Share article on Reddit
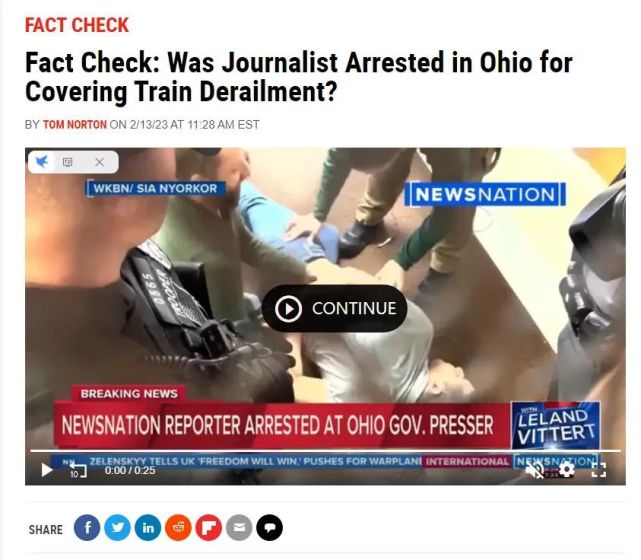This screenshot has width=641, height=560. 178,528
